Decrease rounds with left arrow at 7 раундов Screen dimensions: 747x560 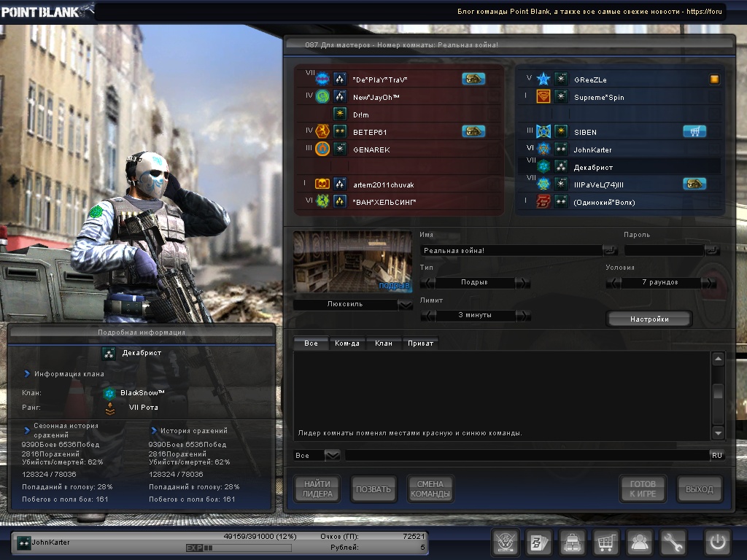[x=614, y=283]
